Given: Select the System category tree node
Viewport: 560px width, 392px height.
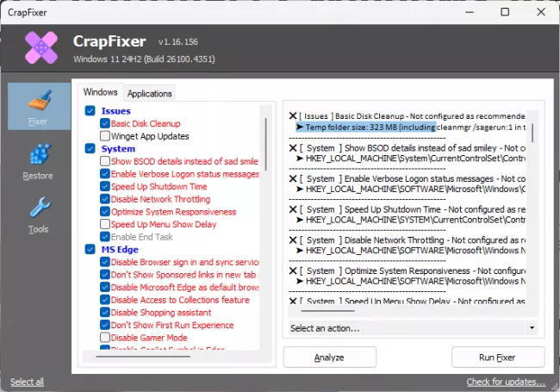Looking at the screenshot, I should [x=118, y=148].
